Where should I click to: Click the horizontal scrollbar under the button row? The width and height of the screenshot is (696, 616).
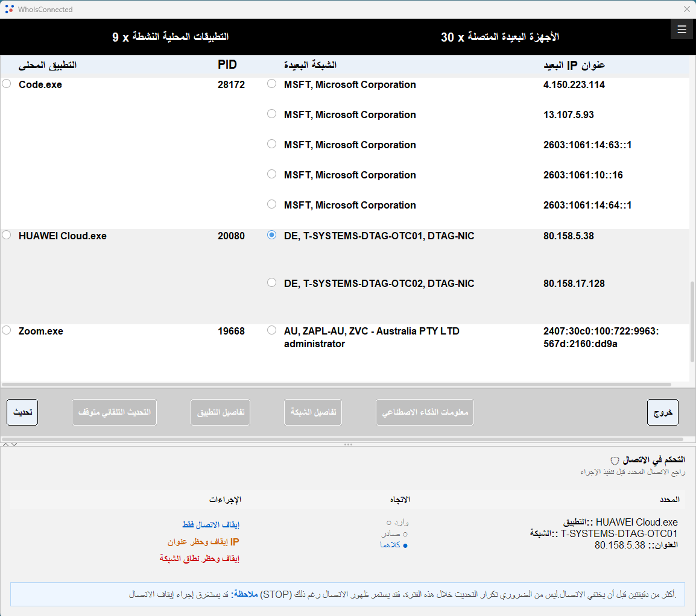342,439
